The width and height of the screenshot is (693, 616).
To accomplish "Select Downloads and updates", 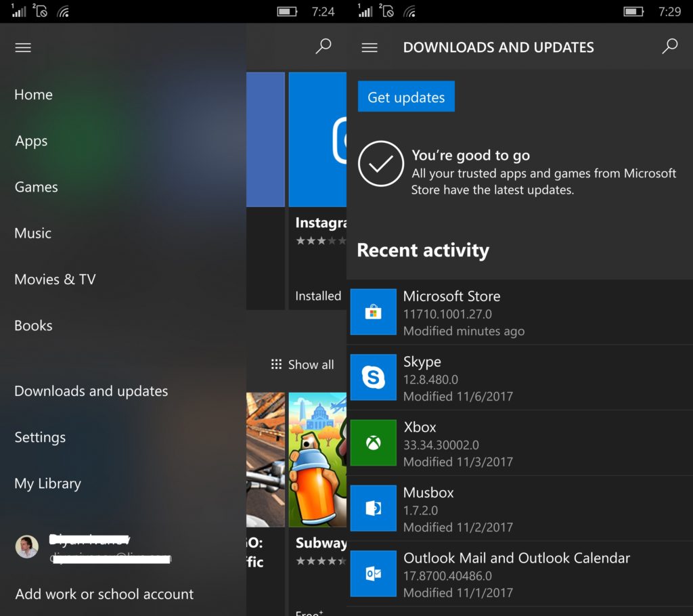I will [91, 391].
